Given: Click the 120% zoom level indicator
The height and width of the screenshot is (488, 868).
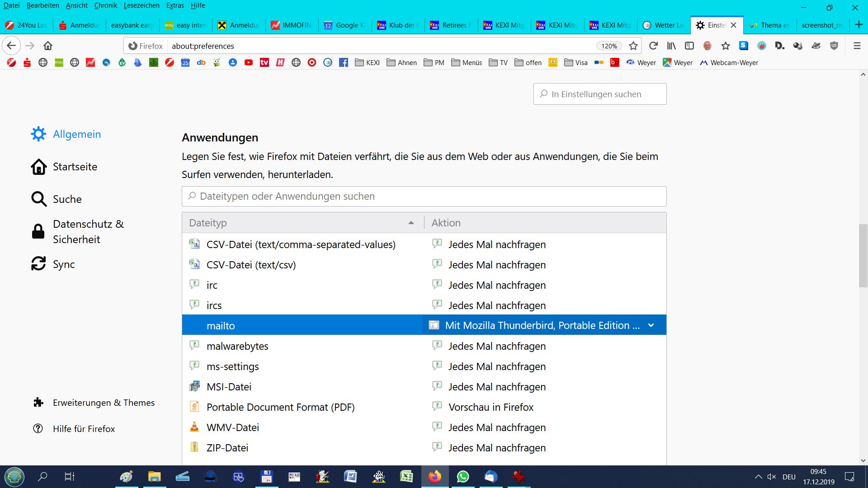Looking at the screenshot, I should tap(609, 46).
